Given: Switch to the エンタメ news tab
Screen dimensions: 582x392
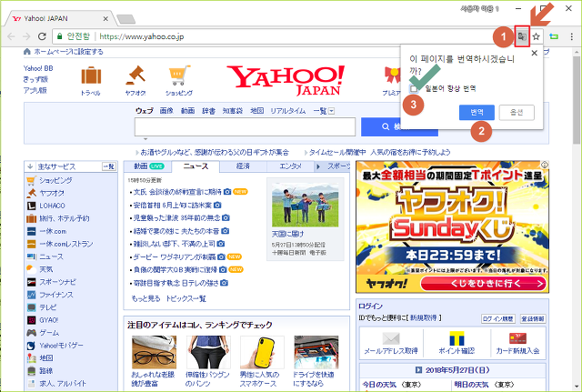Looking at the screenshot, I should point(290,166).
